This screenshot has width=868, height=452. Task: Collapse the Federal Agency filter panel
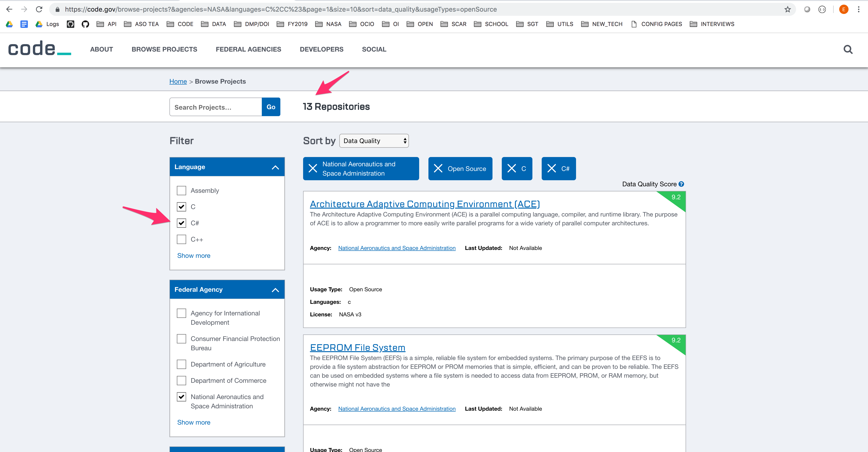[275, 290]
